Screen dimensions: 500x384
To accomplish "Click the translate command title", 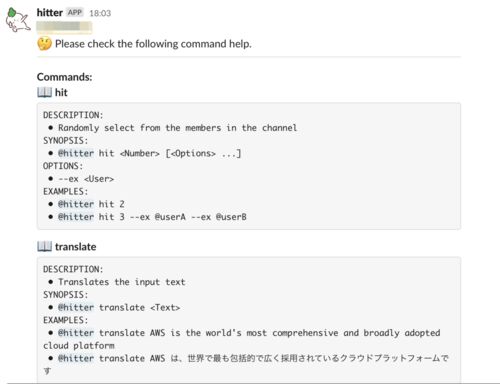I will [76, 247].
